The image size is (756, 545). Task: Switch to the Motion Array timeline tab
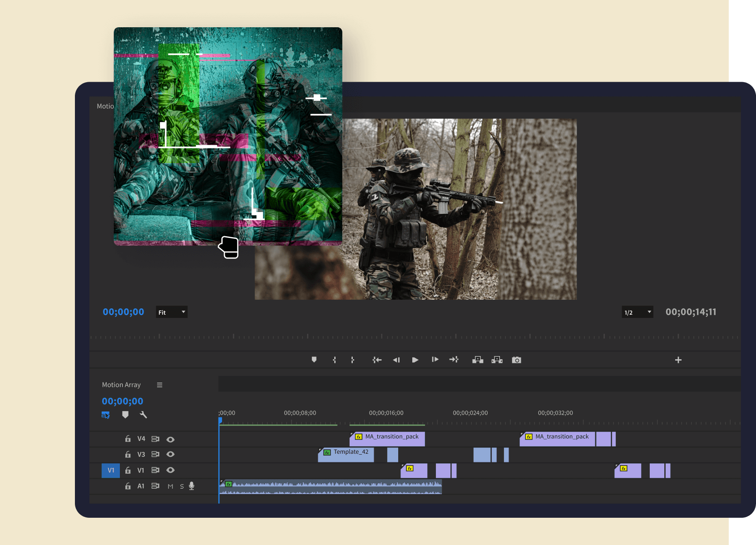(x=121, y=385)
